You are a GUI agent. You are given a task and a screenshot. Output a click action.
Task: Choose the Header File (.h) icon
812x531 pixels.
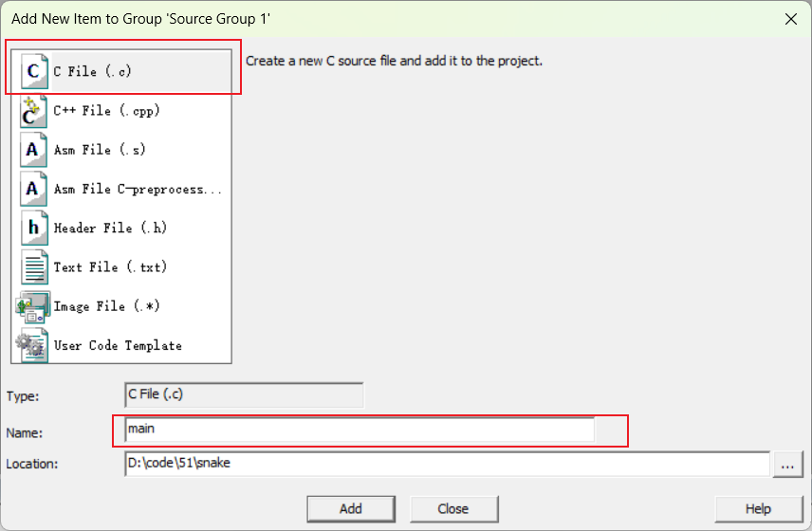point(34,228)
